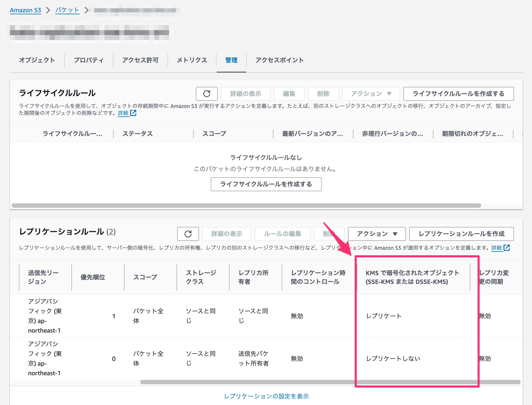532x405 pixels.
Task: Click the バケット breadcrumb link
Action: point(67,10)
